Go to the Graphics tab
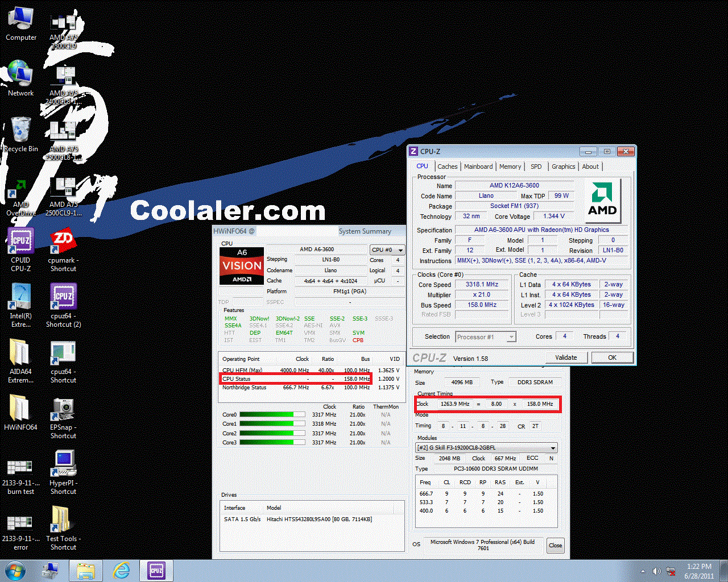 (564, 167)
